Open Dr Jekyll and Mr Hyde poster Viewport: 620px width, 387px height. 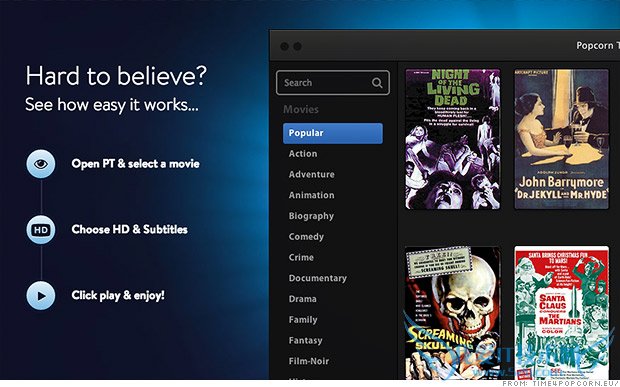[561, 139]
